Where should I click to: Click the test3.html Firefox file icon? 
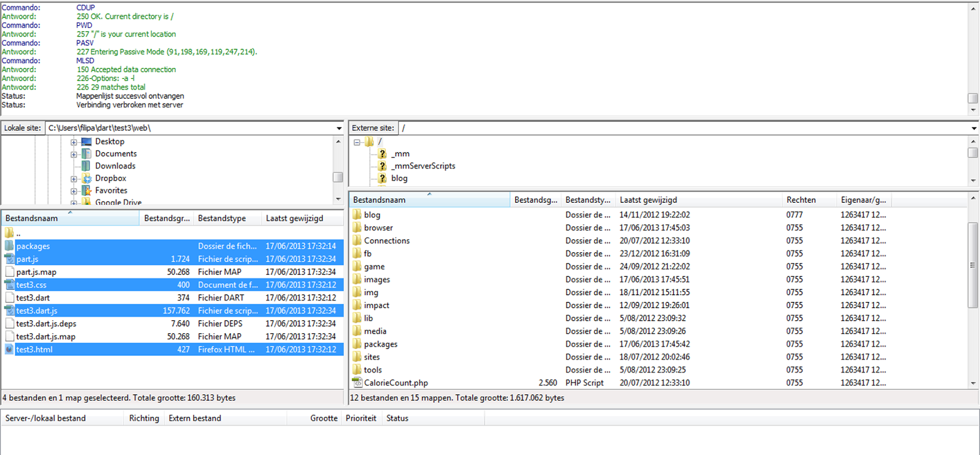click(x=9, y=349)
